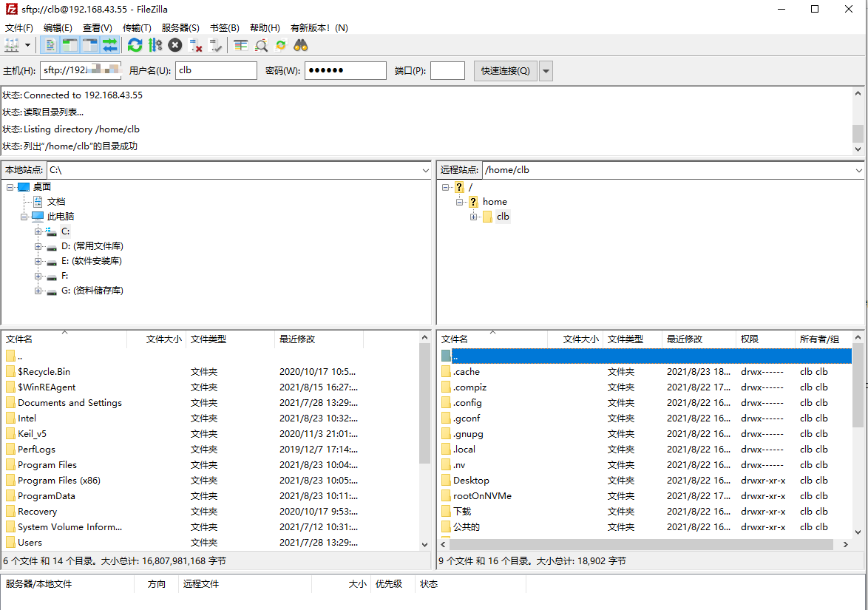Search for files with binoculars icon
The image size is (868, 610).
coord(301,45)
